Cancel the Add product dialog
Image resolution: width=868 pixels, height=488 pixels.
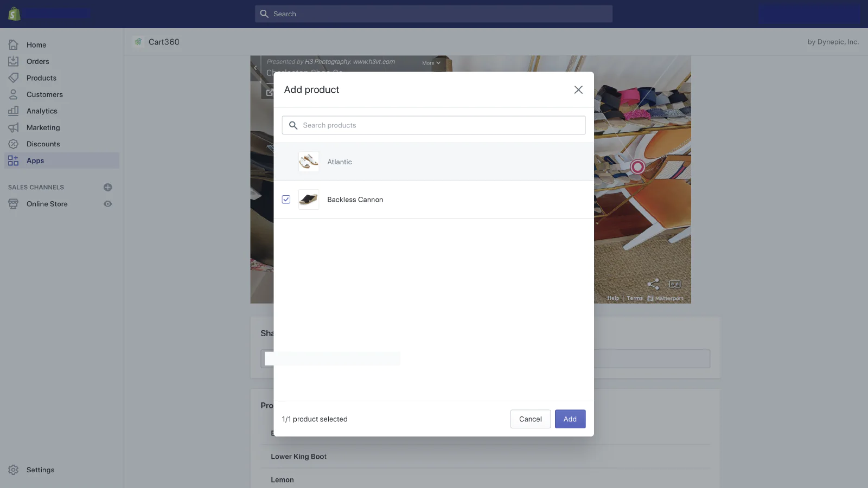[x=531, y=419]
